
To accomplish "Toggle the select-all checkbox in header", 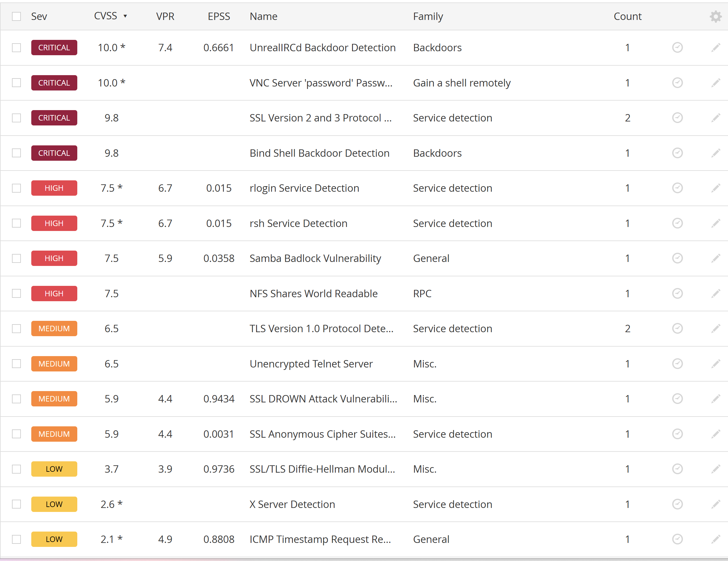I will pos(16,16).
